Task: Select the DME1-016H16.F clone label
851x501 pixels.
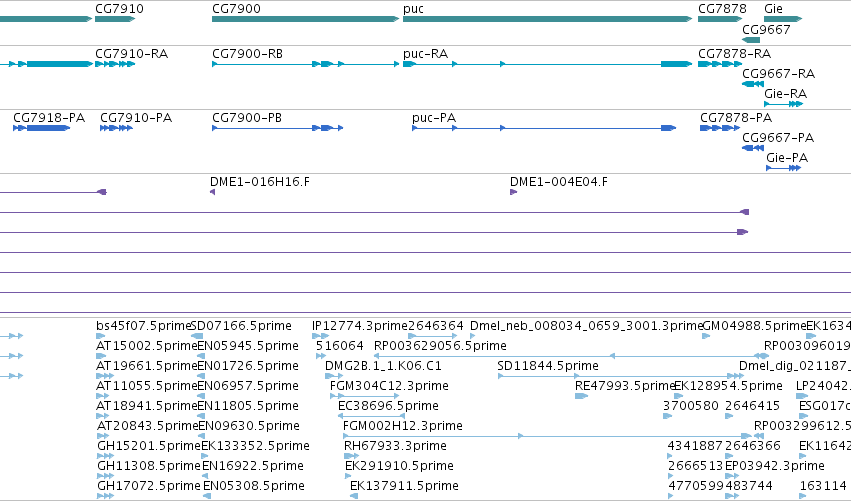Action: 260,182
